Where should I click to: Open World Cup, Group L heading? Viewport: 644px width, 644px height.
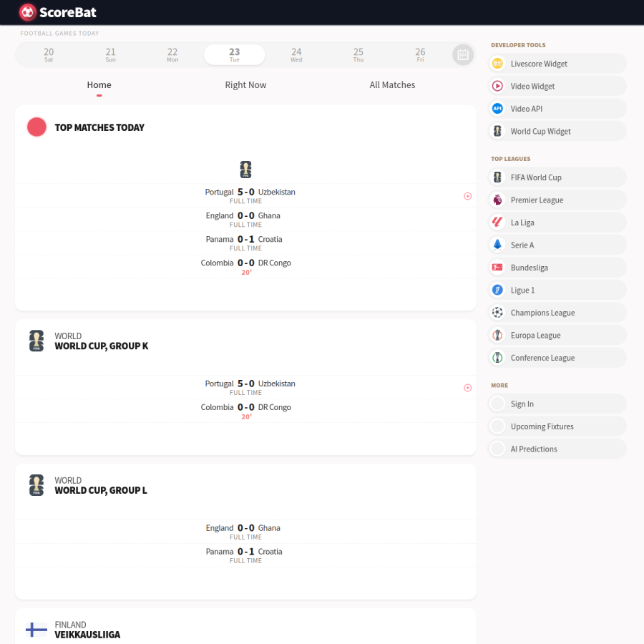pos(101,491)
